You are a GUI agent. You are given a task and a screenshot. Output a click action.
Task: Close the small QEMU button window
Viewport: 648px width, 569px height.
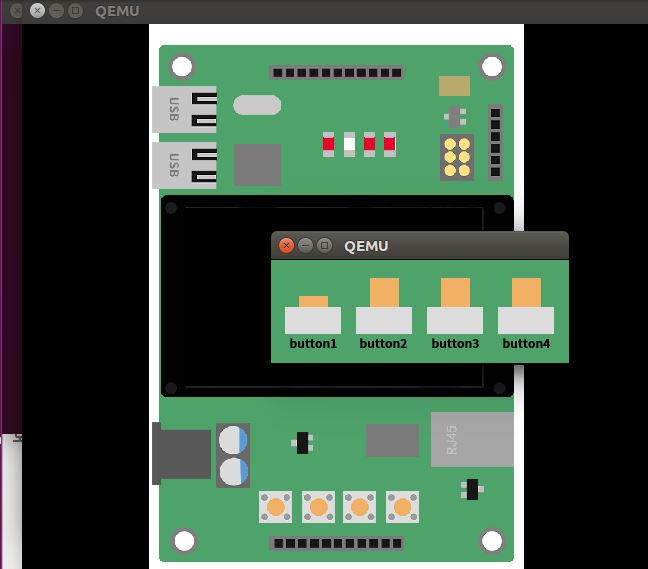click(286, 245)
